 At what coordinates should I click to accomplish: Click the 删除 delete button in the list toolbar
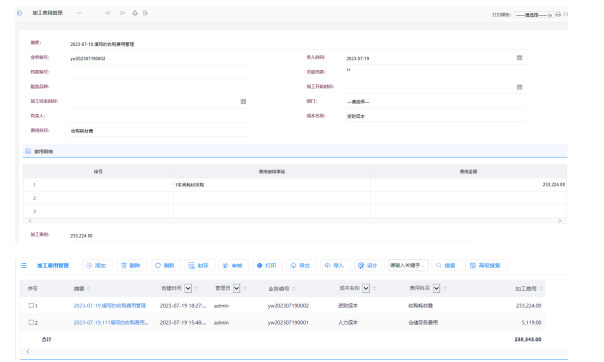point(131,265)
